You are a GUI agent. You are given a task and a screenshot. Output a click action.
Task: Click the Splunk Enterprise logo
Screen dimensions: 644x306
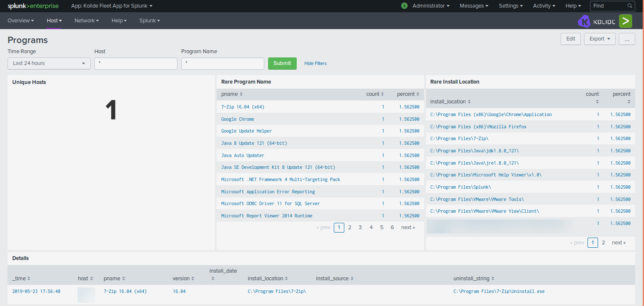[x=33, y=6]
